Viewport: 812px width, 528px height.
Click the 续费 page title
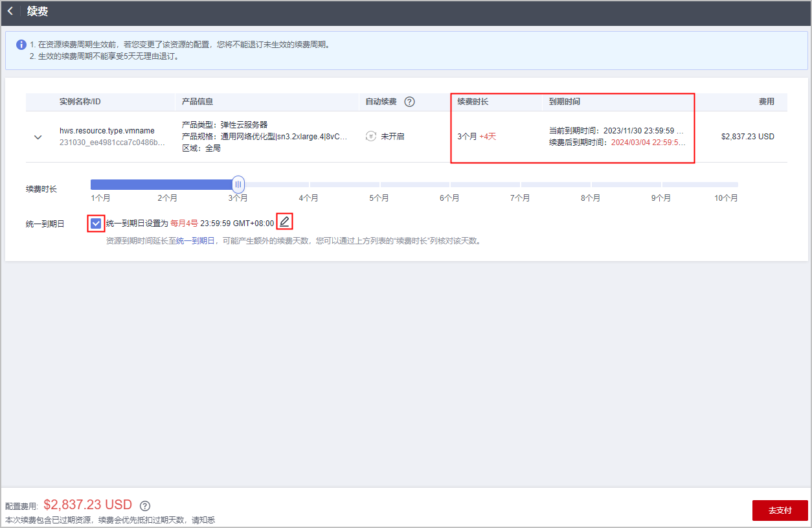[x=38, y=12]
